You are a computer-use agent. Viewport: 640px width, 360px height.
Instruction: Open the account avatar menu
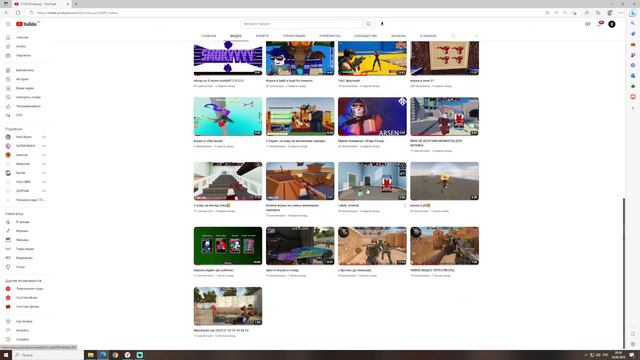click(x=612, y=24)
